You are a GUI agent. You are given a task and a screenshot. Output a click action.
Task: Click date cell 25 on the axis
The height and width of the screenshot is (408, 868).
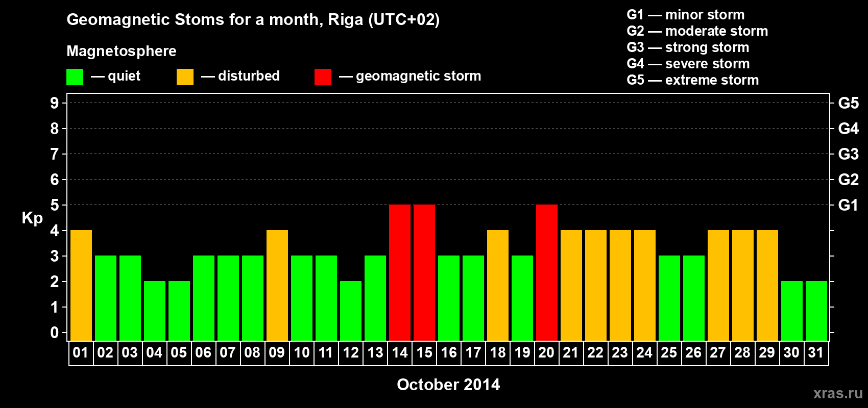pyautogui.click(x=669, y=353)
